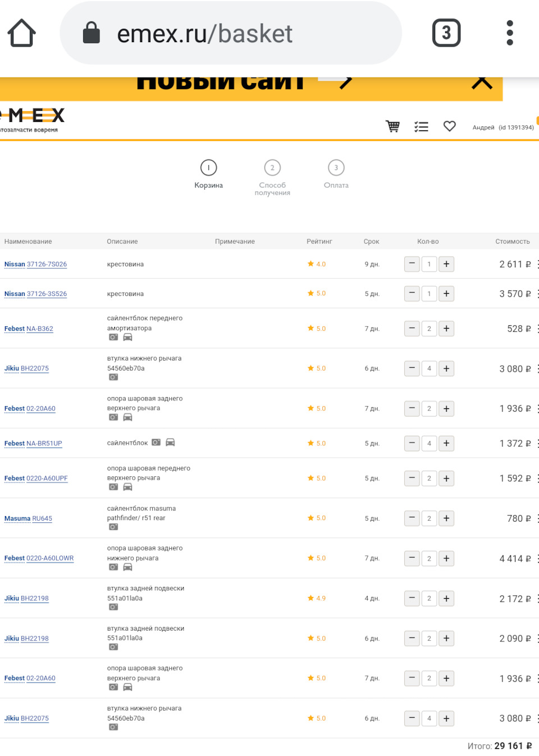Open Febest 0220-A60UPF part link
Screen dimensions: 539x756
point(36,478)
